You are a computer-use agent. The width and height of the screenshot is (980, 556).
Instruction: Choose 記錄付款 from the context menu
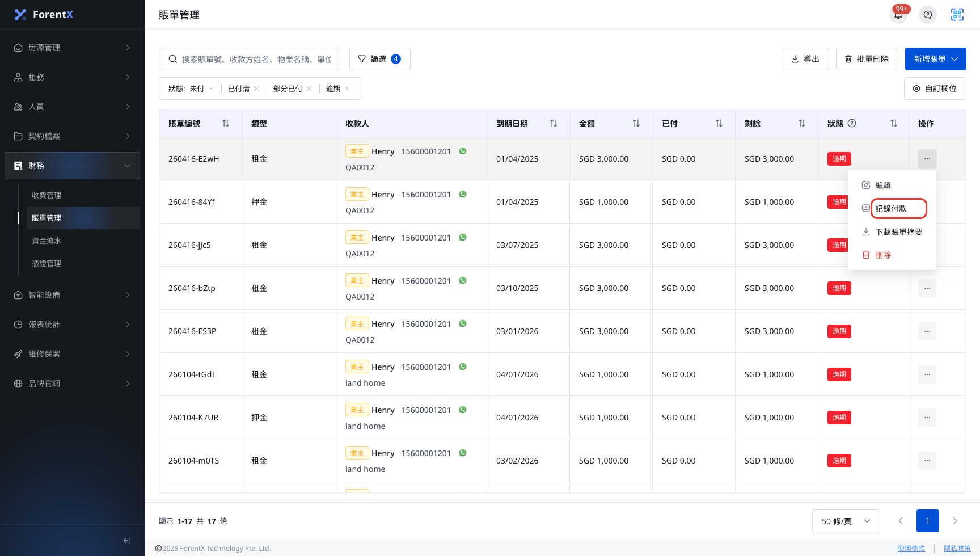pyautogui.click(x=892, y=208)
